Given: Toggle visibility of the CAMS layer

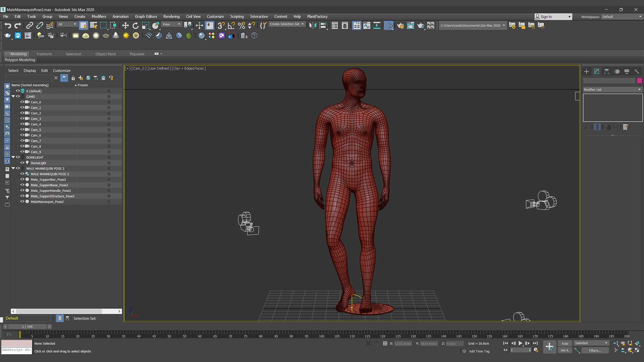Looking at the screenshot, I should [18, 97].
